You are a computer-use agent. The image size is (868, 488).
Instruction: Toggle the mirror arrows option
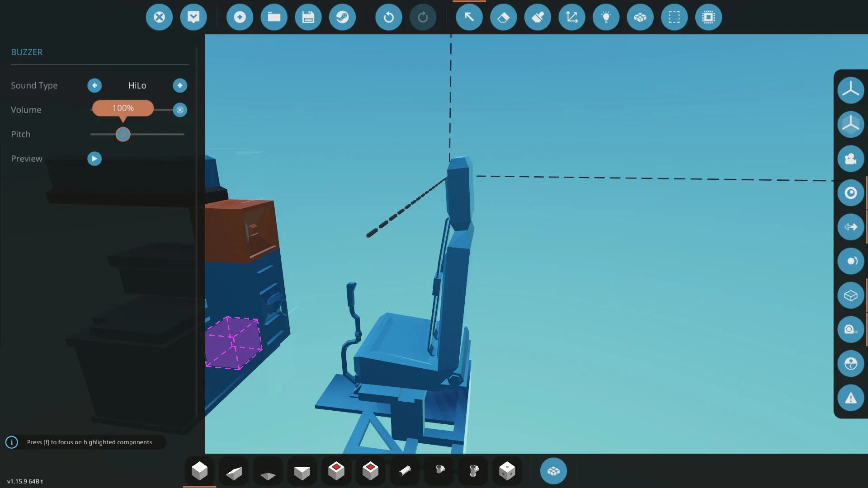[x=850, y=227]
